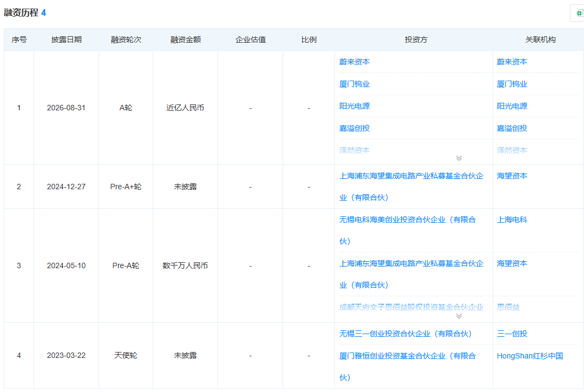Screen dimensions: 584x392
Task: Open 蔚来资本 in the 关联机构 column
Action: [x=512, y=62]
